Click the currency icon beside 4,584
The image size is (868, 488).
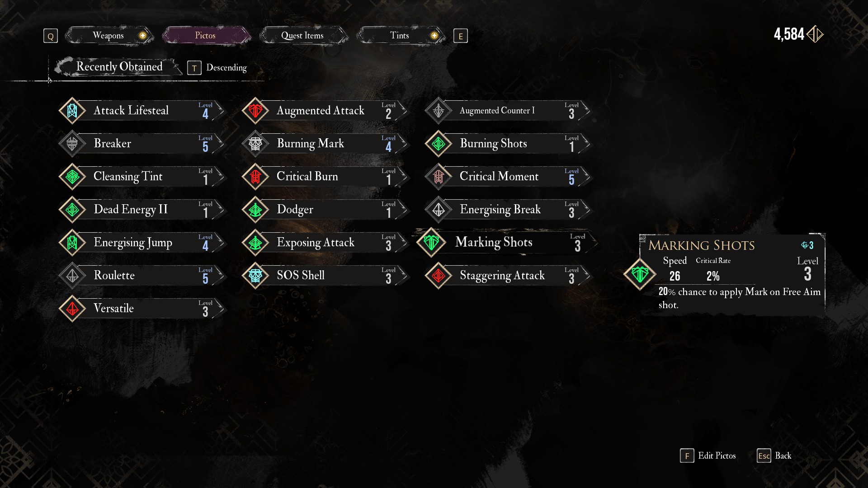pos(815,34)
